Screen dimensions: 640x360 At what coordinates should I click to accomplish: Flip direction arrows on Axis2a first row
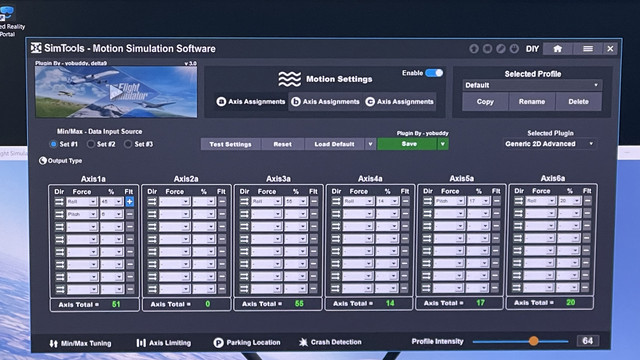click(x=152, y=202)
